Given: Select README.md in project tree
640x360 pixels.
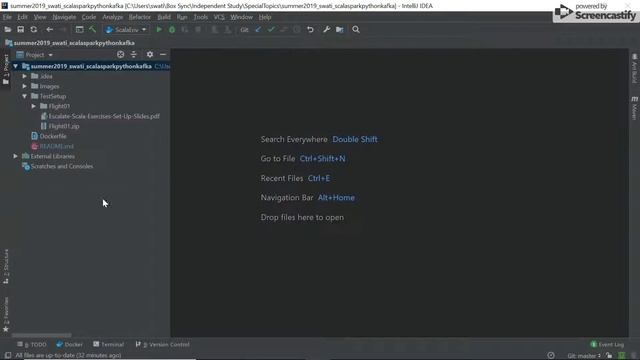Looking at the screenshot, I should point(52,146).
